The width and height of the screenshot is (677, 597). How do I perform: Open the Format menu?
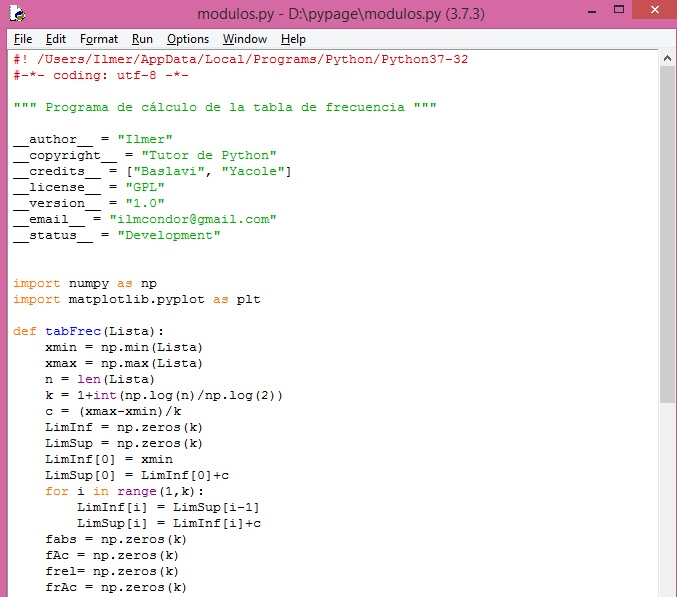[99, 39]
